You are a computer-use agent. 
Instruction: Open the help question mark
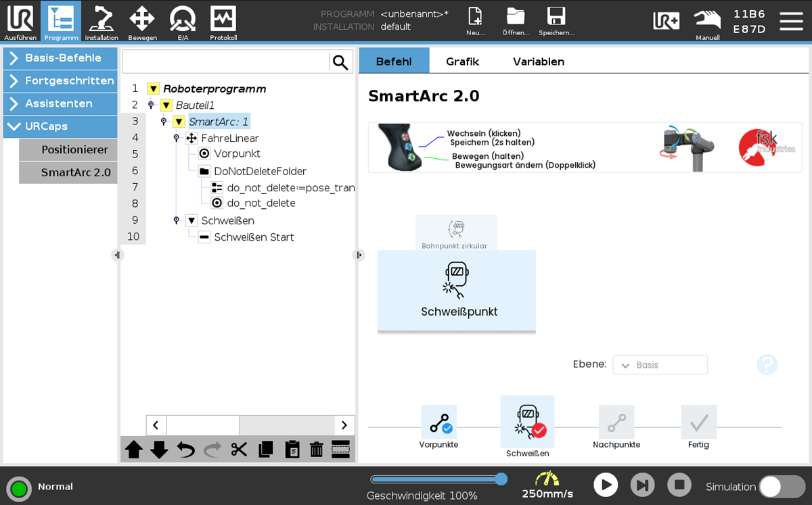(x=767, y=364)
